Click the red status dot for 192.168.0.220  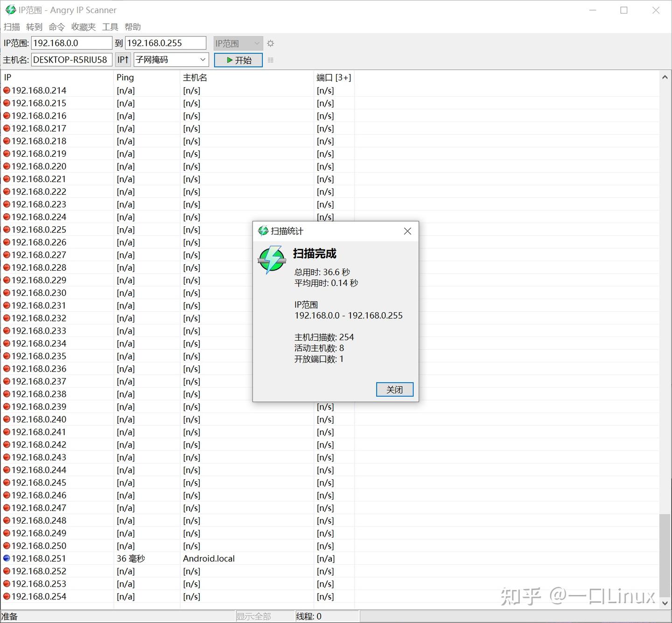coord(7,167)
